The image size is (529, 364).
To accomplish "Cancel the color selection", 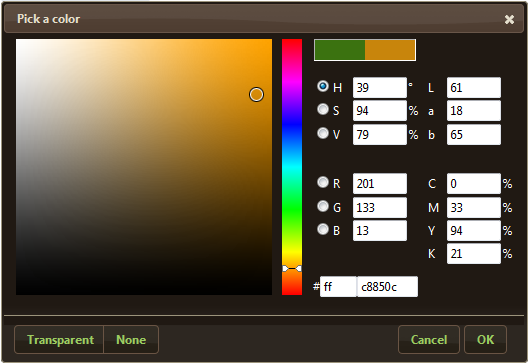I will [x=429, y=340].
